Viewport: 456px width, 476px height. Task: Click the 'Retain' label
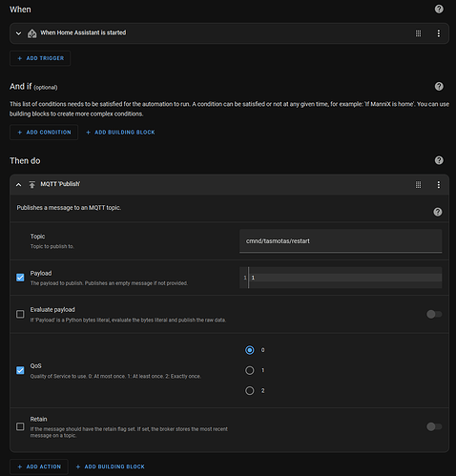(38, 419)
